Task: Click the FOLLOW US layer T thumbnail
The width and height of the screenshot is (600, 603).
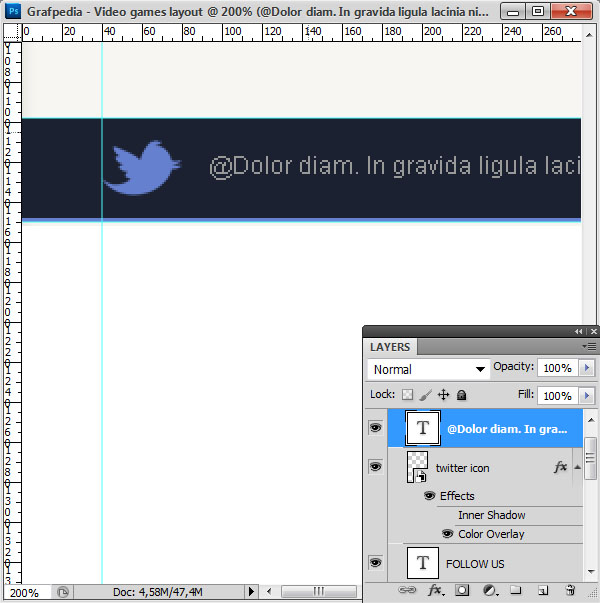Action: pyautogui.click(x=423, y=563)
